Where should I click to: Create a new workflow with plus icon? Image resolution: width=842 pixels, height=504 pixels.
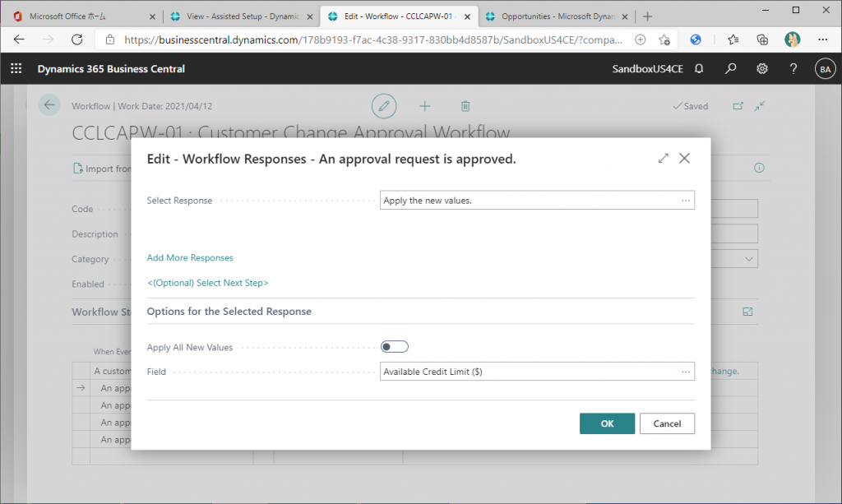425,106
